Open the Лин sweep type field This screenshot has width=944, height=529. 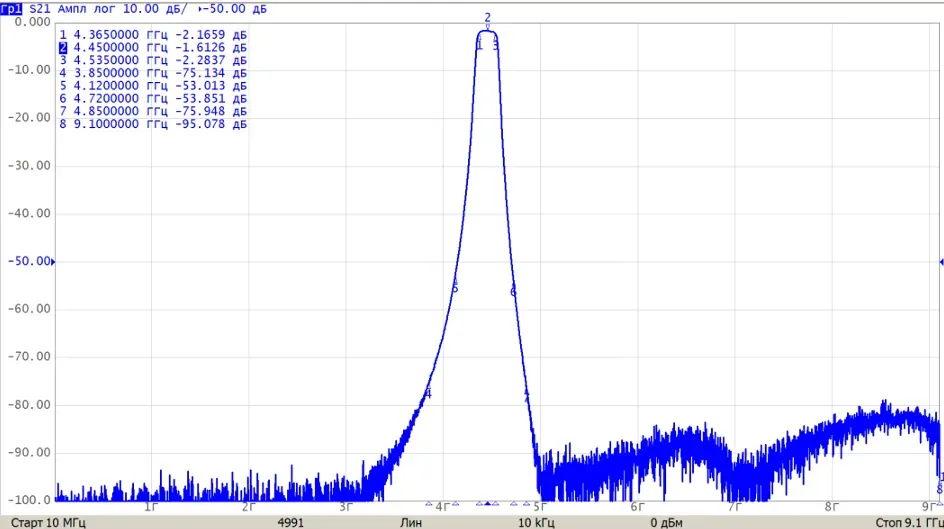click(x=411, y=522)
